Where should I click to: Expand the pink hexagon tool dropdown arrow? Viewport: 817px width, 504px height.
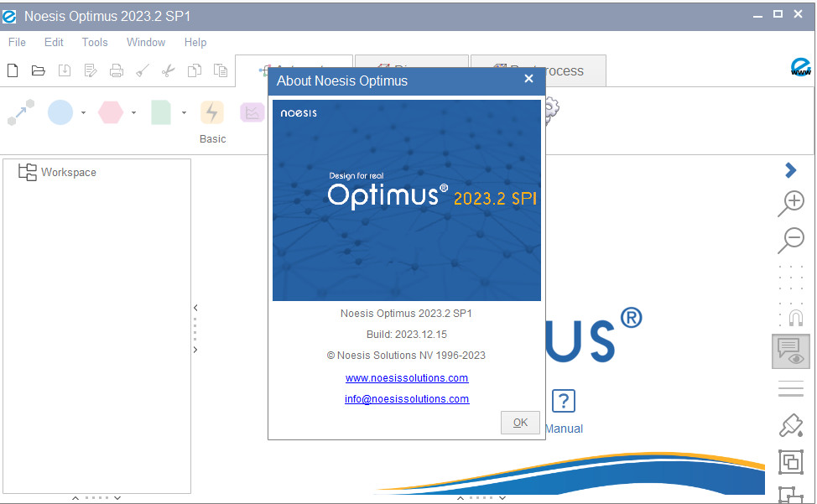coord(134,112)
